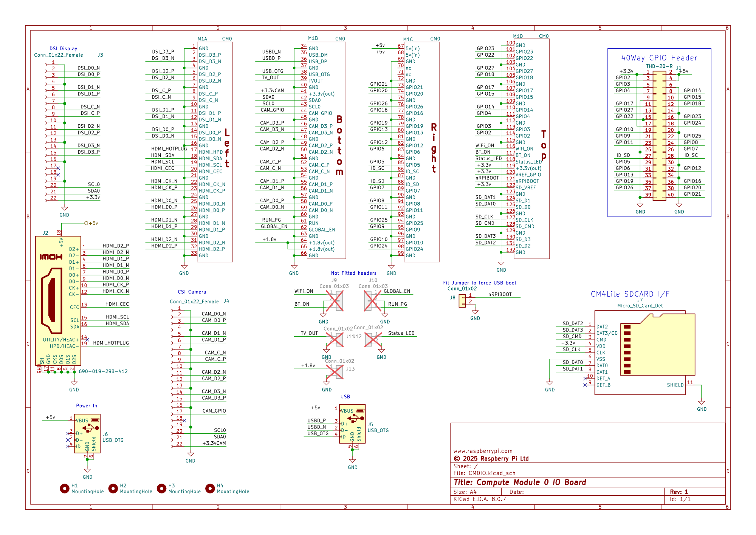
Task: Select the DSI Display label text
Action: tap(63, 48)
